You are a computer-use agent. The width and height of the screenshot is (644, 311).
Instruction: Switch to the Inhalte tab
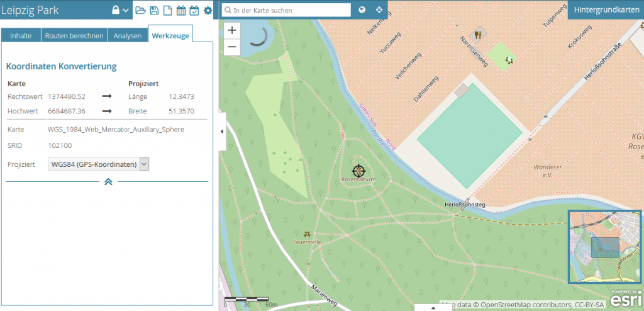pos(21,36)
